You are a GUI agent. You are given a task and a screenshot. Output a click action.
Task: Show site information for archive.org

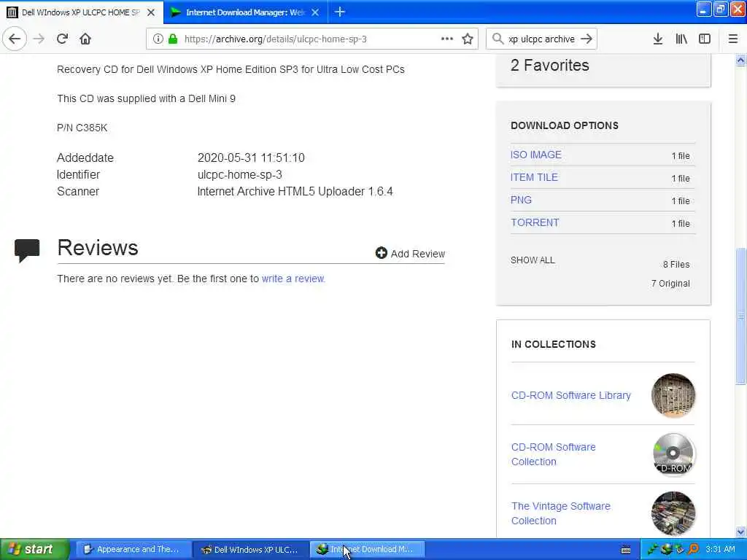coord(158,39)
